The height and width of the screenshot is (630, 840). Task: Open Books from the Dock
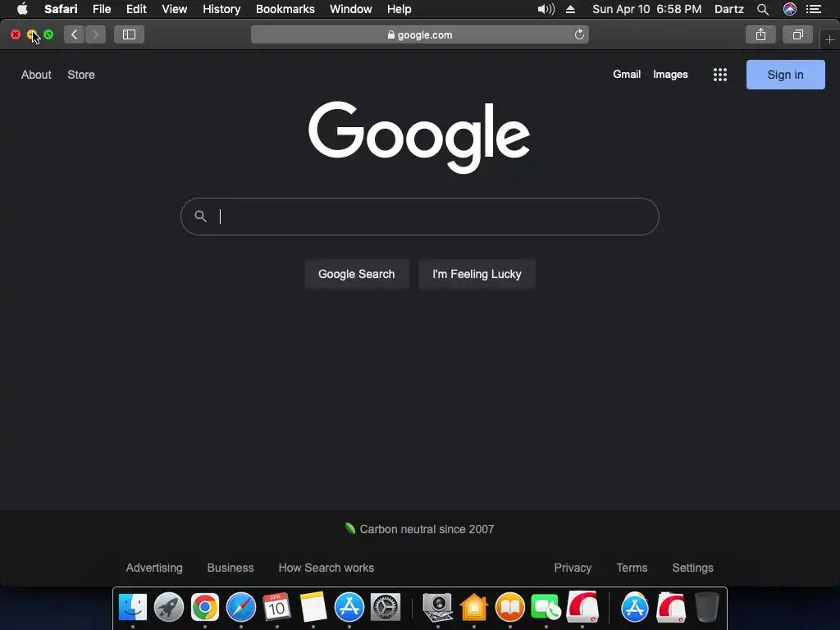(510, 608)
